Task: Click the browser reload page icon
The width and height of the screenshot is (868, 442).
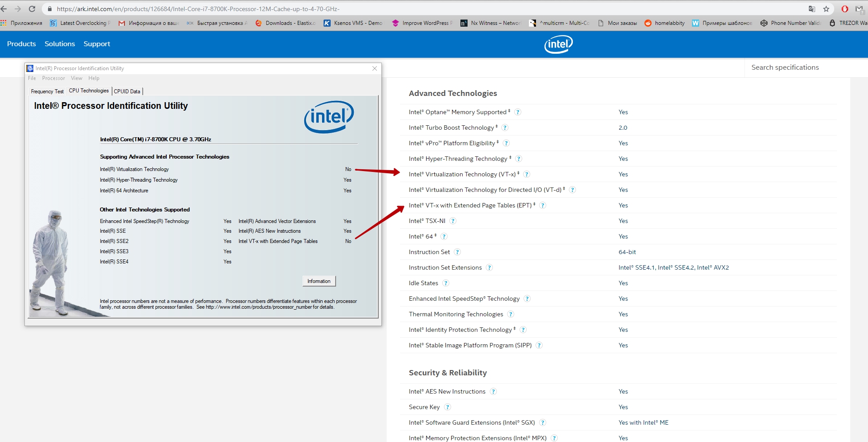Action: [x=32, y=9]
